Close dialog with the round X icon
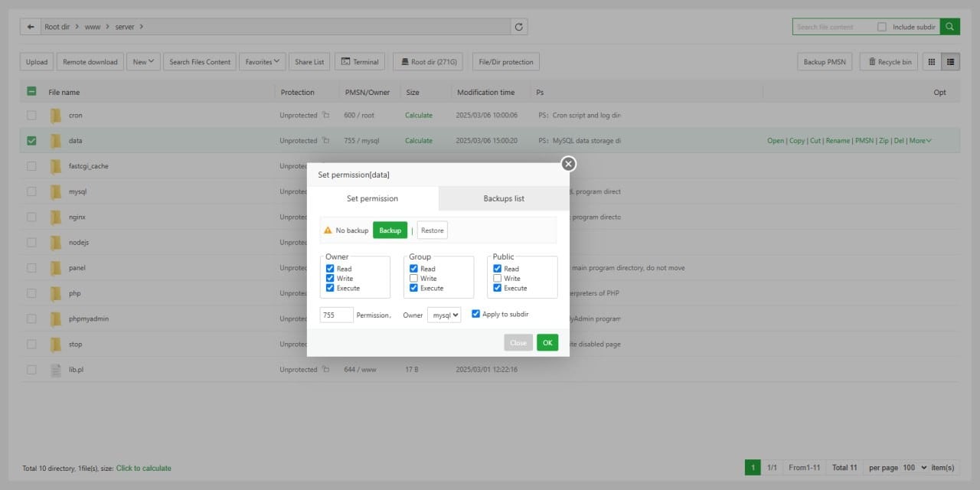This screenshot has width=980, height=490. pos(568,164)
